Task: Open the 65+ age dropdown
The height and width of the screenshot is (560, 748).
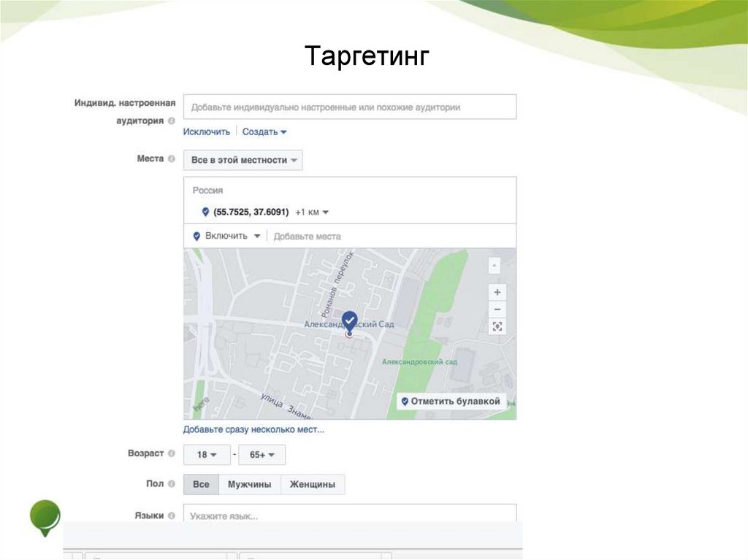Action: (262, 454)
